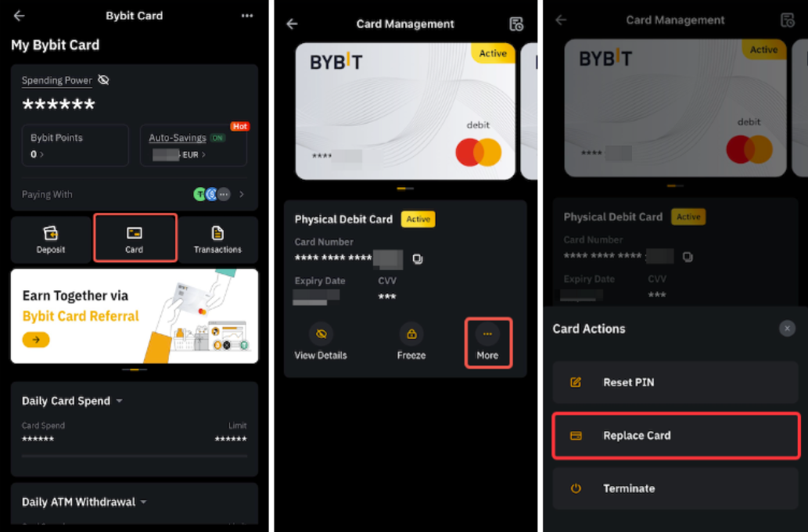The width and height of the screenshot is (808, 532).
Task: Open the Bybit Points box
Action: click(75, 146)
